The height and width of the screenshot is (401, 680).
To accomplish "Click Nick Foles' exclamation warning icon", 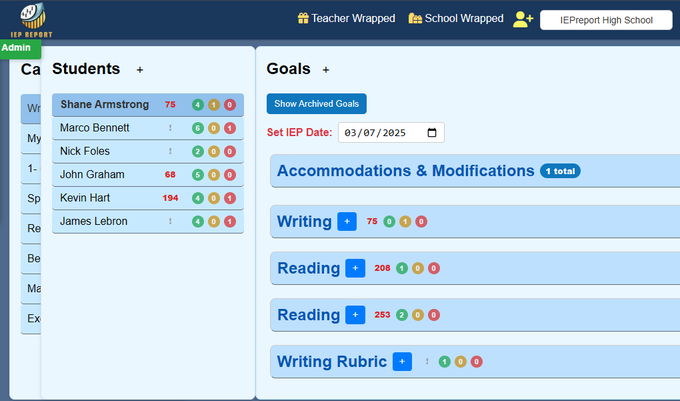I will click(x=170, y=151).
